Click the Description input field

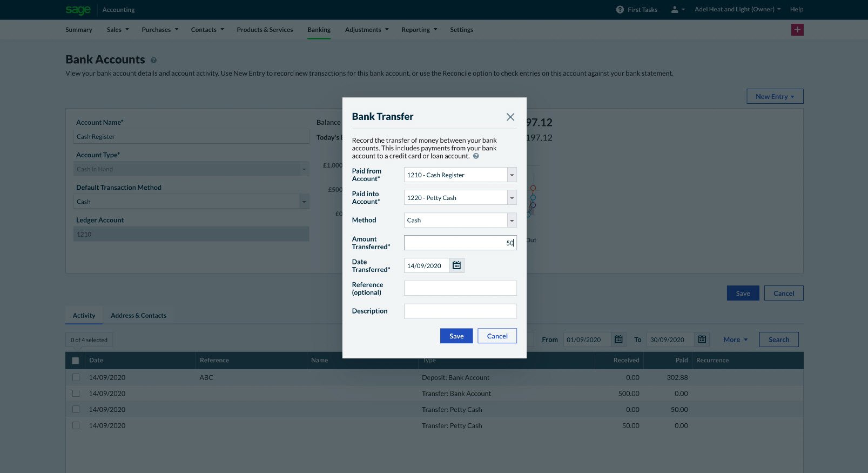pyautogui.click(x=460, y=311)
